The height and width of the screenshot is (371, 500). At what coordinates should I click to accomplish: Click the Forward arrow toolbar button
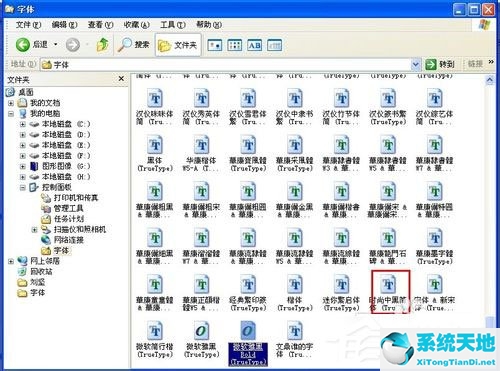(x=72, y=45)
